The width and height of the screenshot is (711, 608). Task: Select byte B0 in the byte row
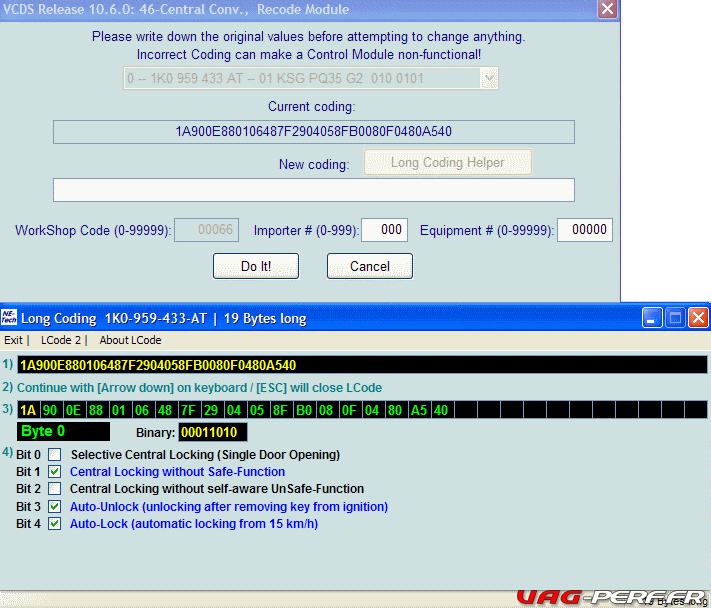coord(305,410)
